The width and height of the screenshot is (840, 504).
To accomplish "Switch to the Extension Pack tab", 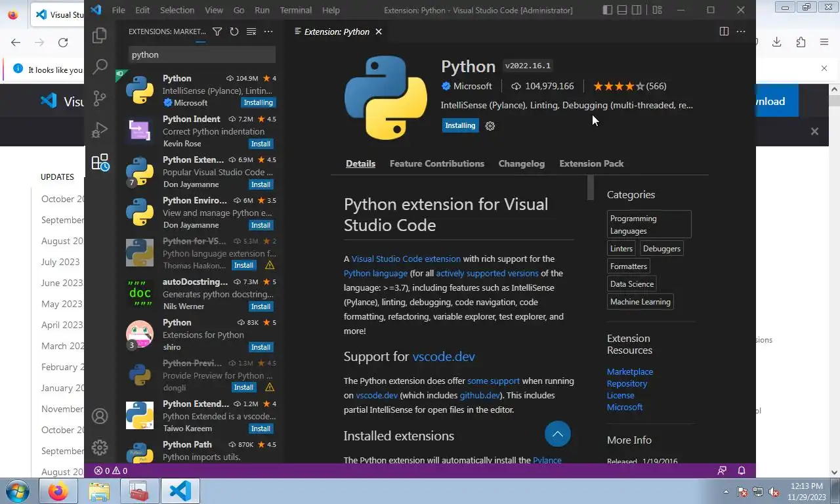I will point(591,163).
